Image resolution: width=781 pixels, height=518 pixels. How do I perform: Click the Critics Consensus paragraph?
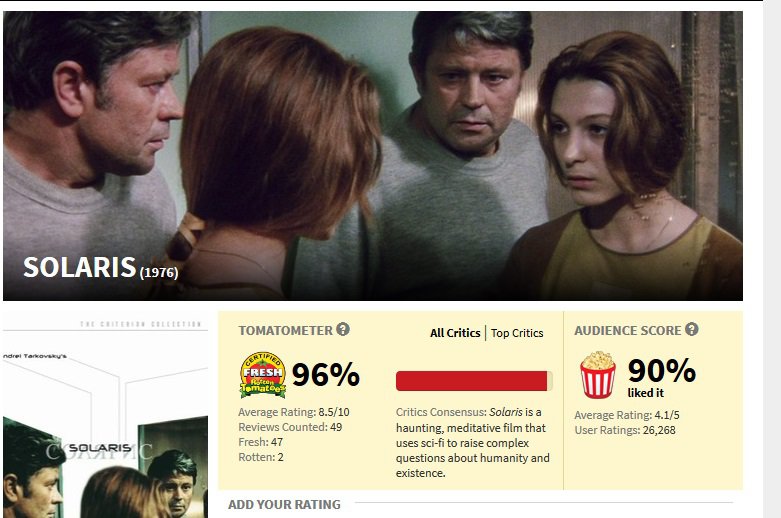[472, 442]
